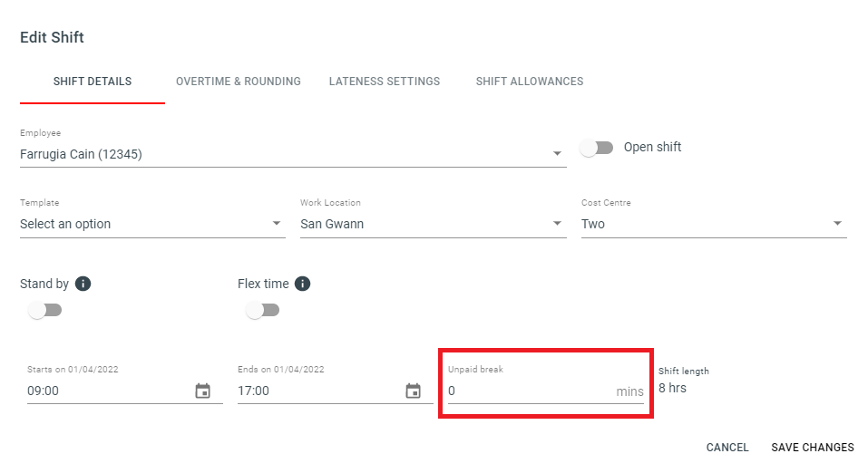
Task: Select the Shift Details tab
Action: coord(93,82)
